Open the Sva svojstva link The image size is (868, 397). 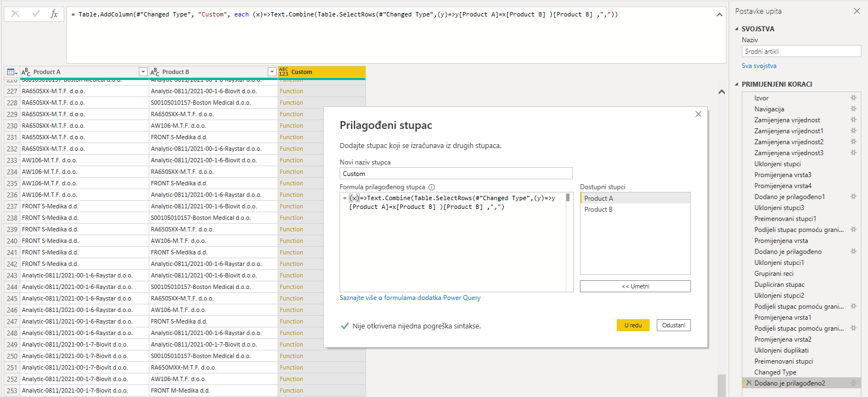click(759, 66)
